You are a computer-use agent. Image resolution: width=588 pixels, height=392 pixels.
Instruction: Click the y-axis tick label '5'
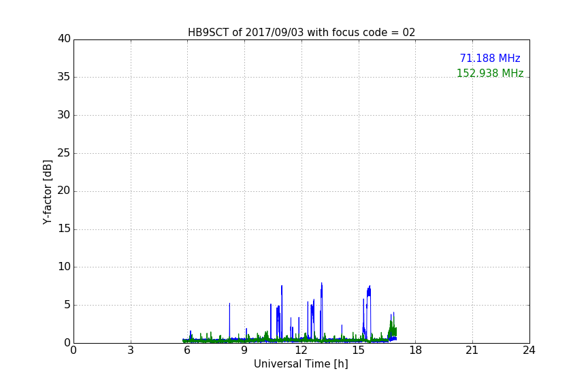click(67, 305)
